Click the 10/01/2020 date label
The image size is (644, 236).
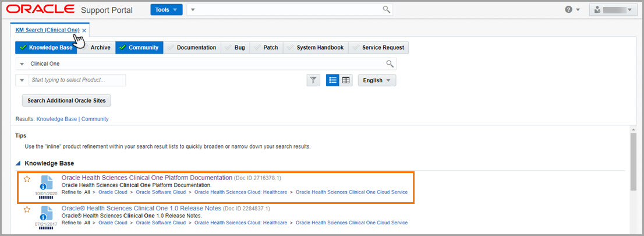(x=47, y=193)
